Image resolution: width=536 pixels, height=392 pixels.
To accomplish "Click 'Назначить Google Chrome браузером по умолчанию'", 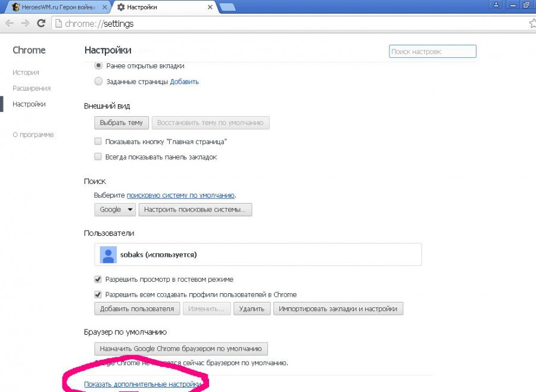I will tap(181, 349).
